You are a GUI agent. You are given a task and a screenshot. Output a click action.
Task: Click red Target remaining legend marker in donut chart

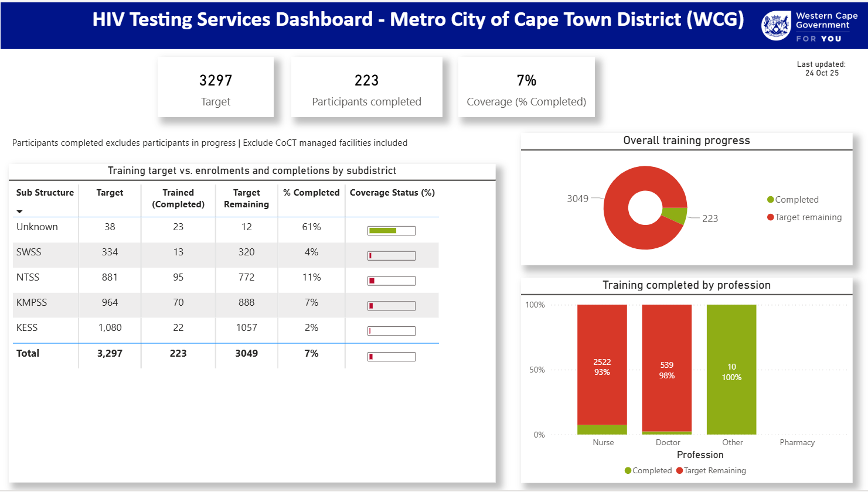pos(771,217)
